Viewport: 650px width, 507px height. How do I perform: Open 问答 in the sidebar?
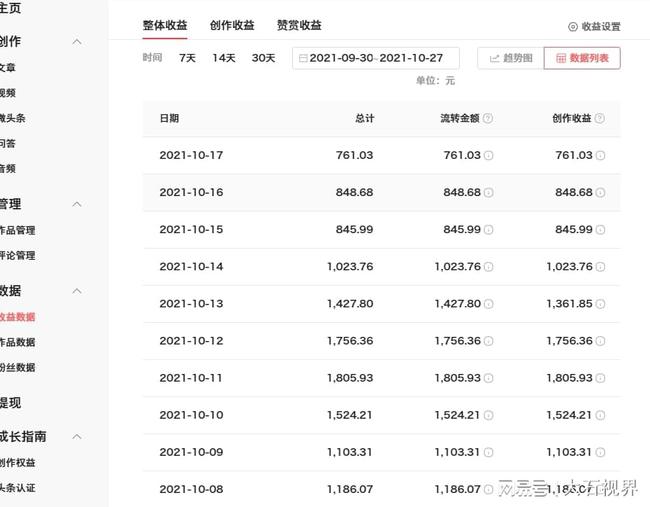click(7, 144)
